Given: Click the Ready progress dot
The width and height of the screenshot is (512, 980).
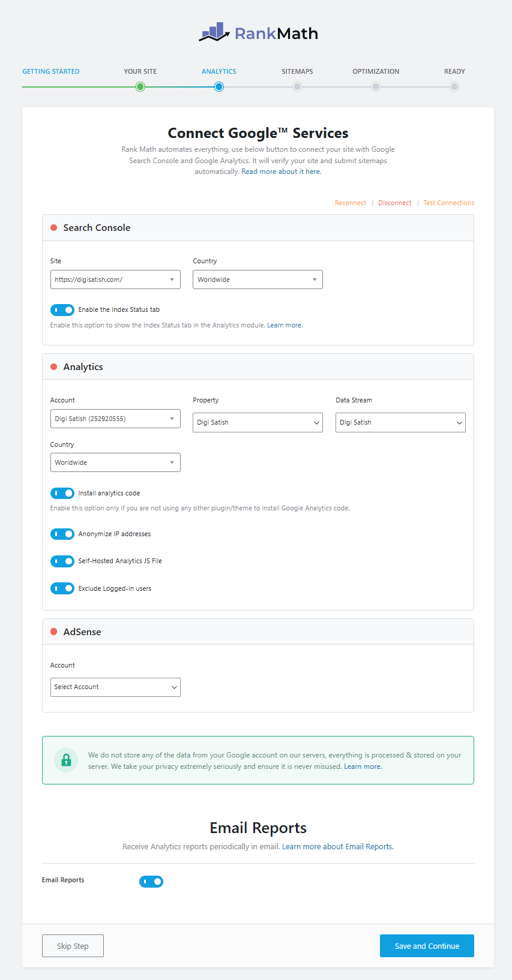Looking at the screenshot, I should [x=454, y=87].
